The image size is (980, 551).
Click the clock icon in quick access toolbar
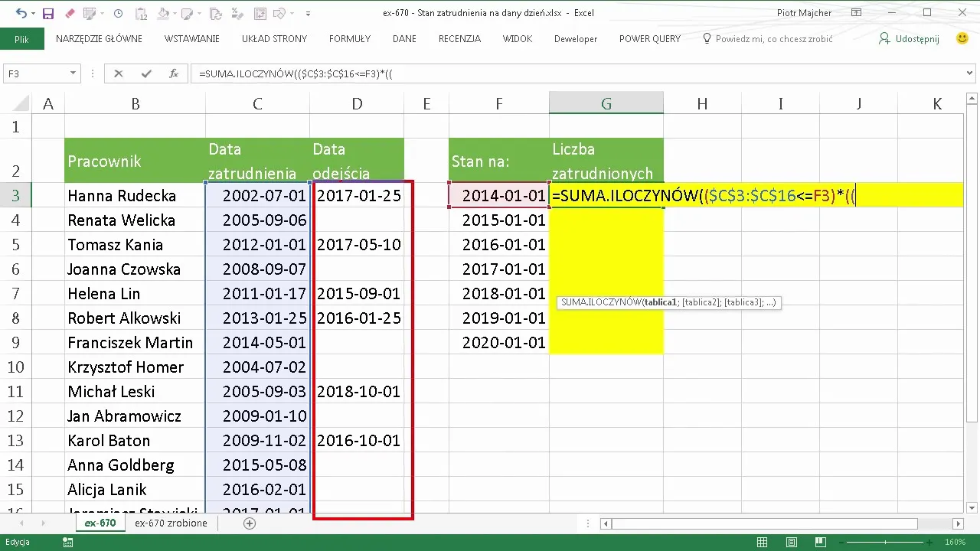[118, 13]
